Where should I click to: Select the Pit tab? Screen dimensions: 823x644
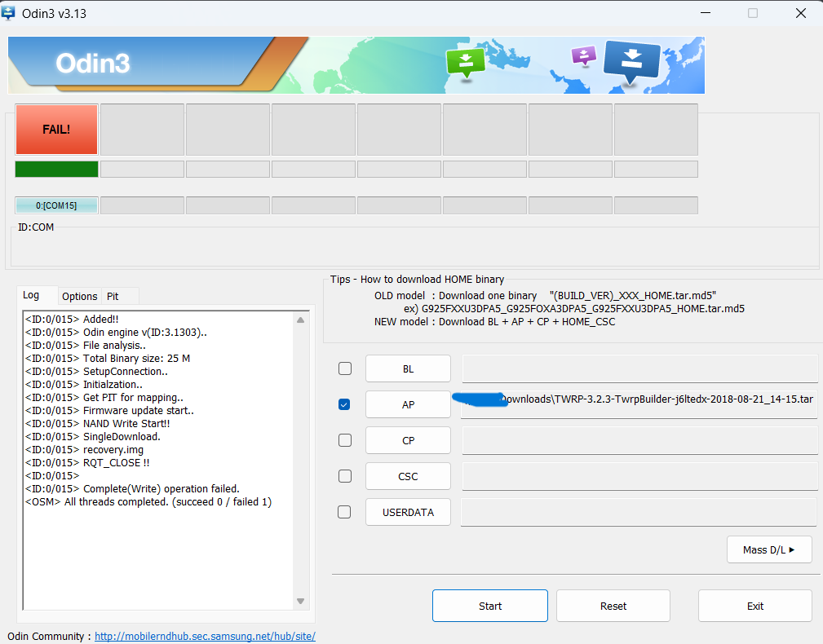(113, 296)
